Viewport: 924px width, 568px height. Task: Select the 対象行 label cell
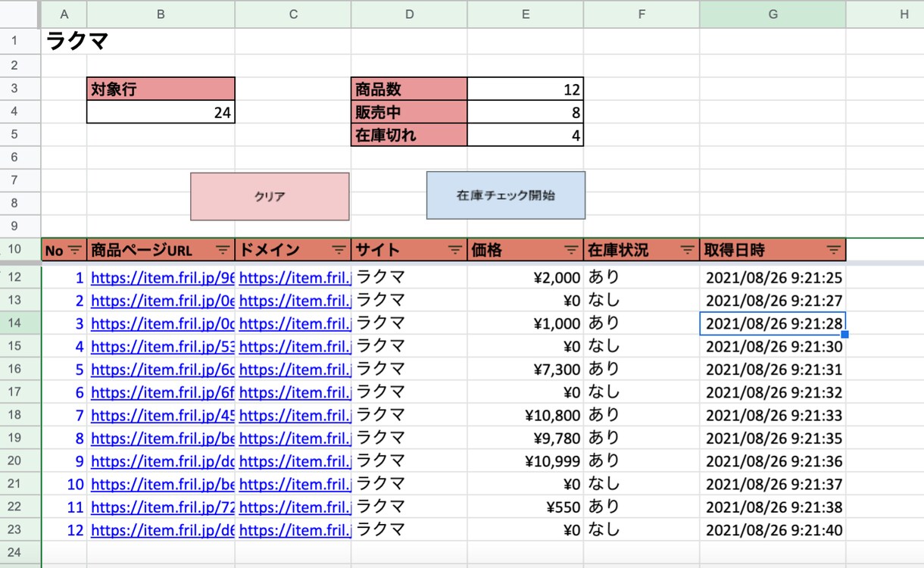(161, 89)
